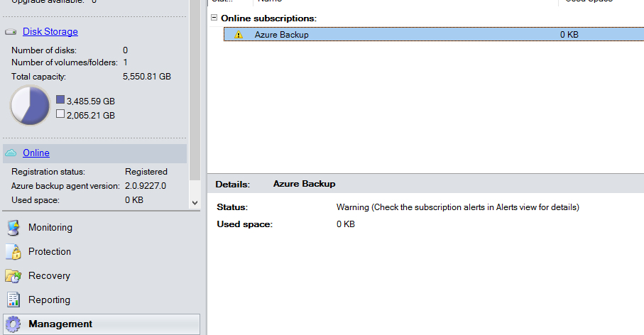This screenshot has height=335, width=644.
Task: Open the Disk Storage link
Action: pos(50,32)
